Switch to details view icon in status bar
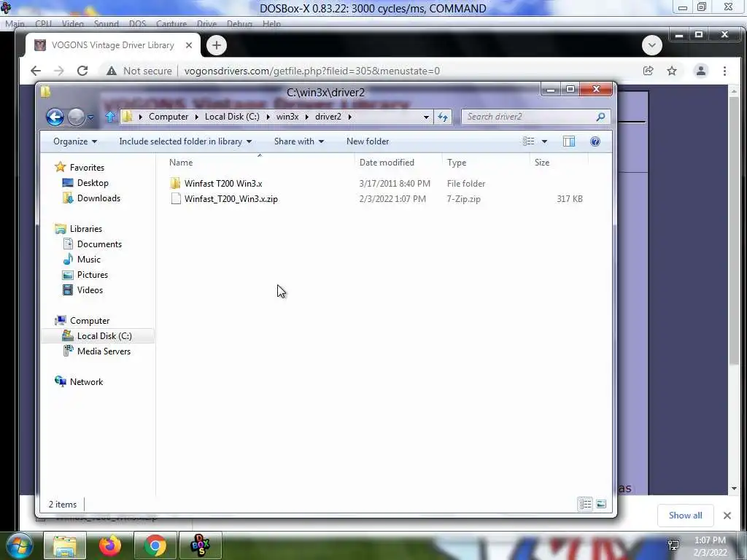 pyautogui.click(x=585, y=504)
